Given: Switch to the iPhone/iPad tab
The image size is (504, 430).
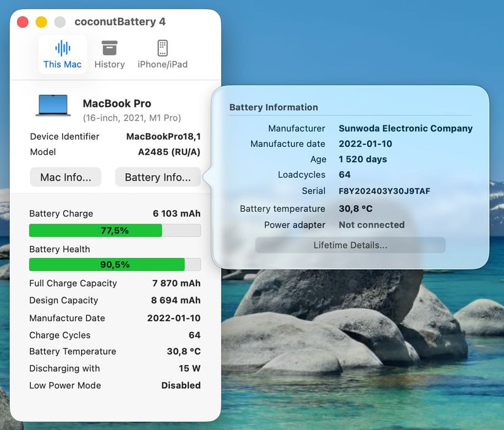Looking at the screenshot, I should [162, 54].
